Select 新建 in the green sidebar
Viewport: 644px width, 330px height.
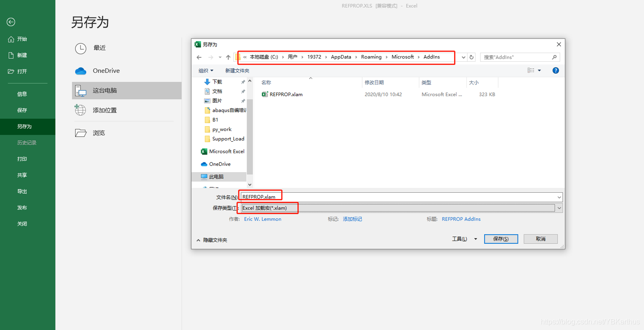coord(18,55)
